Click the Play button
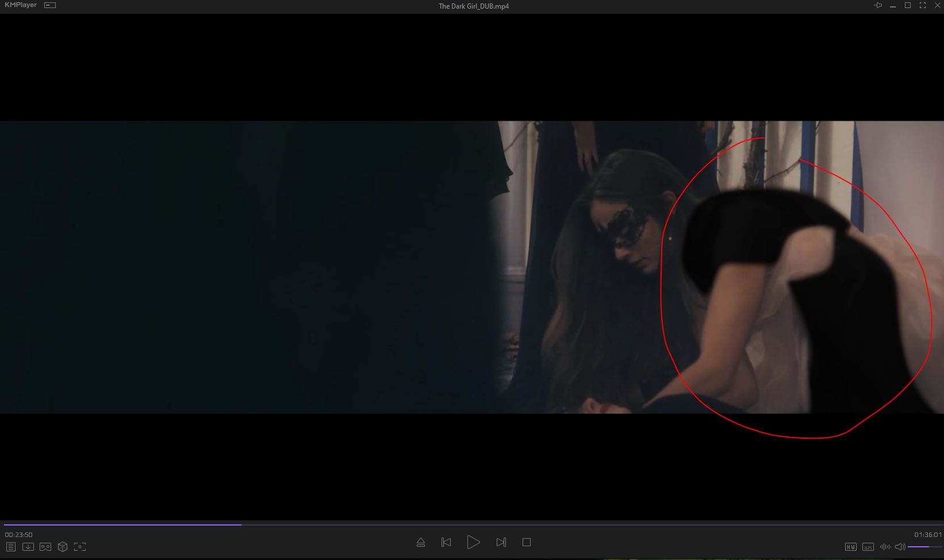This screenshot has height=560, width=944. click(473, 542)
